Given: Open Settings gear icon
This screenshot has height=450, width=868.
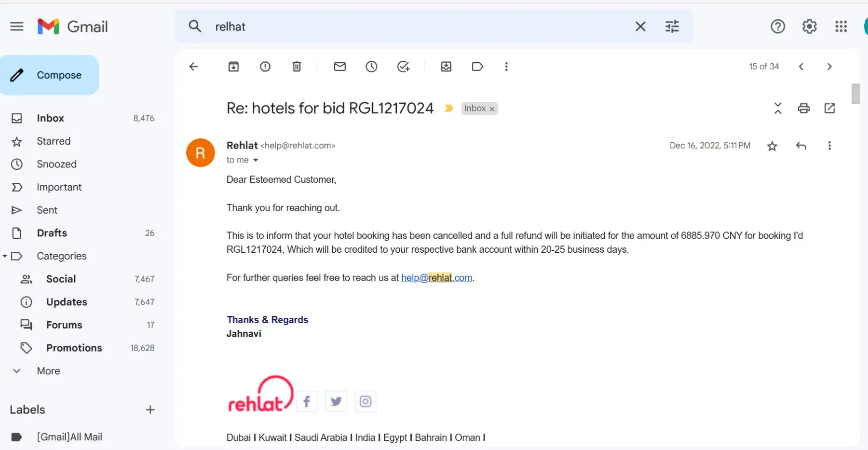Looking at the screenshot, I should coord(810,27).
